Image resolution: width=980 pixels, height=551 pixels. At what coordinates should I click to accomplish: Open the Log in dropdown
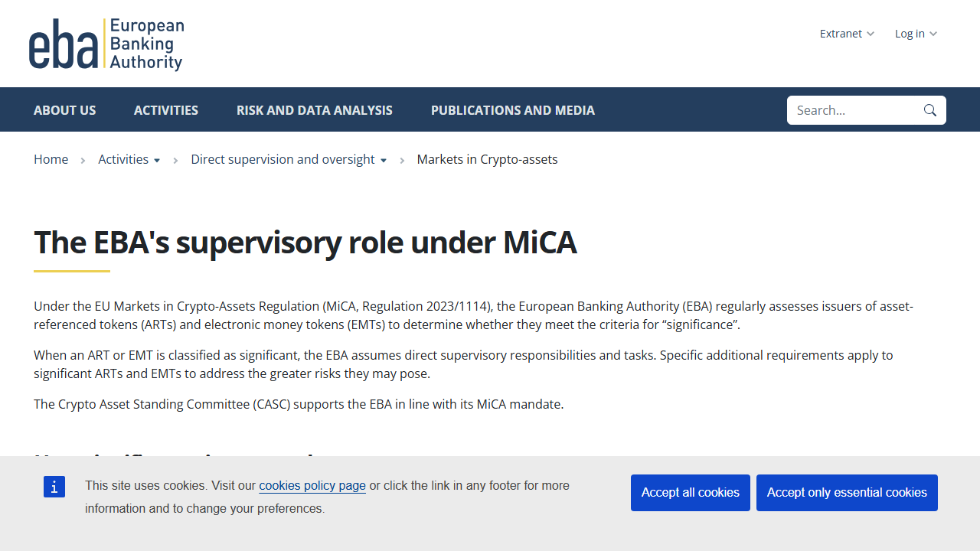coord(916,34)
